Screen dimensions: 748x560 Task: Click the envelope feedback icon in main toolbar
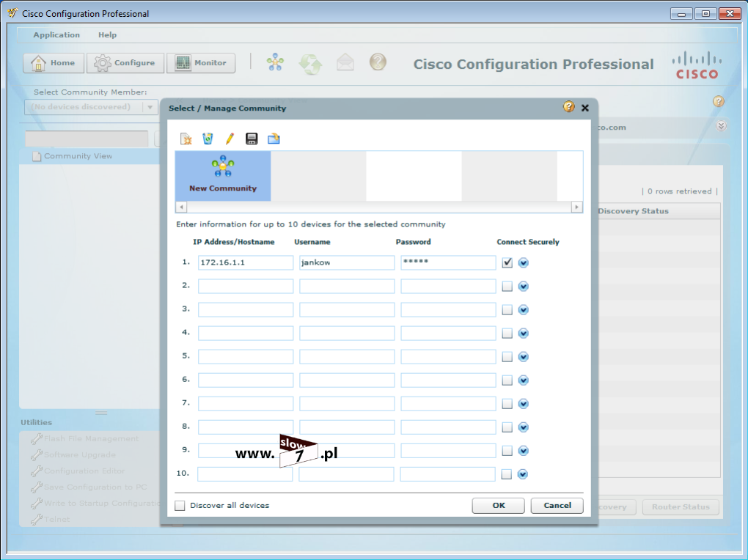(x=345, y=62)
